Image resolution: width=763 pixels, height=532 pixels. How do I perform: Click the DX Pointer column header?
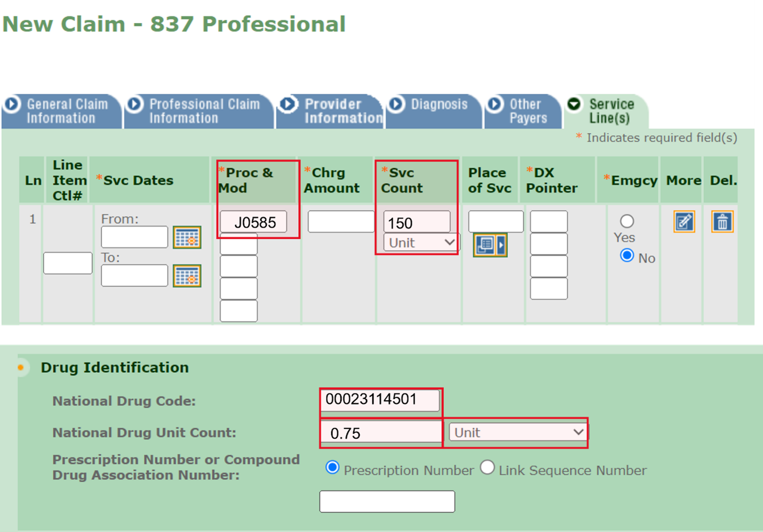click(x=558, y=180)
